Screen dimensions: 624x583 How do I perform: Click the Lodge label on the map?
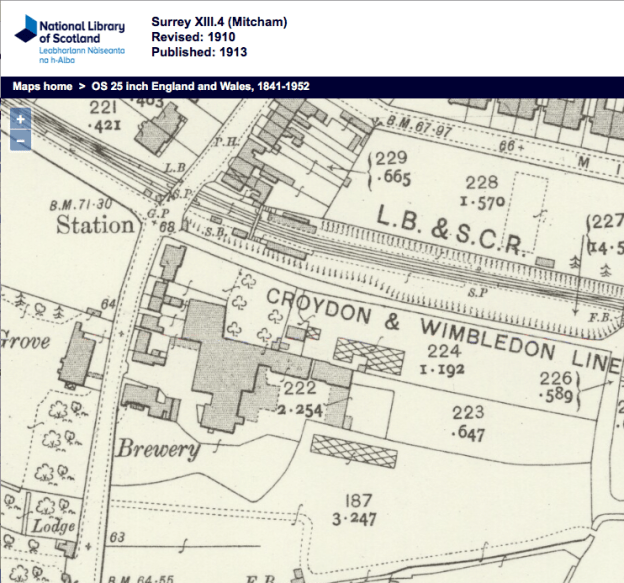[53, 525]
